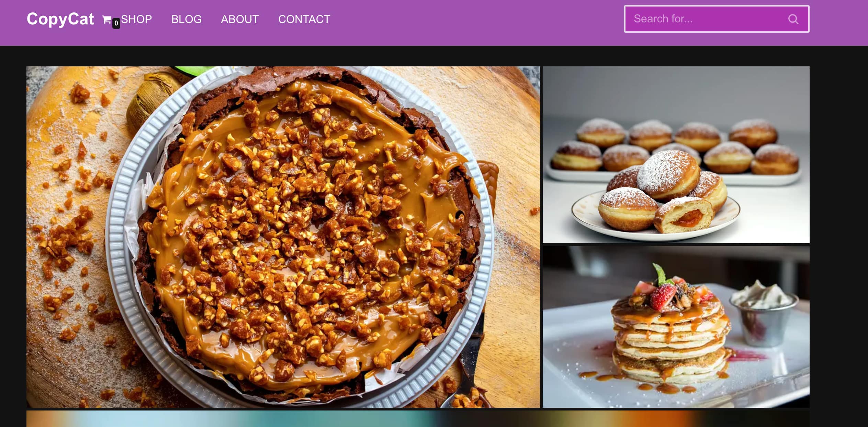
Task: Click the cart item count badge
Action: (116, 23)
